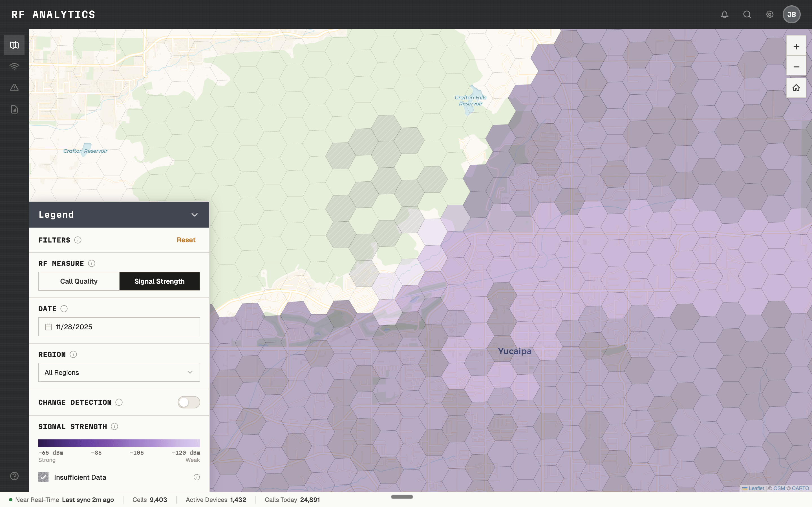Open the alerts warning triangle icon
812x507 pixels.
tap(14, 88)
